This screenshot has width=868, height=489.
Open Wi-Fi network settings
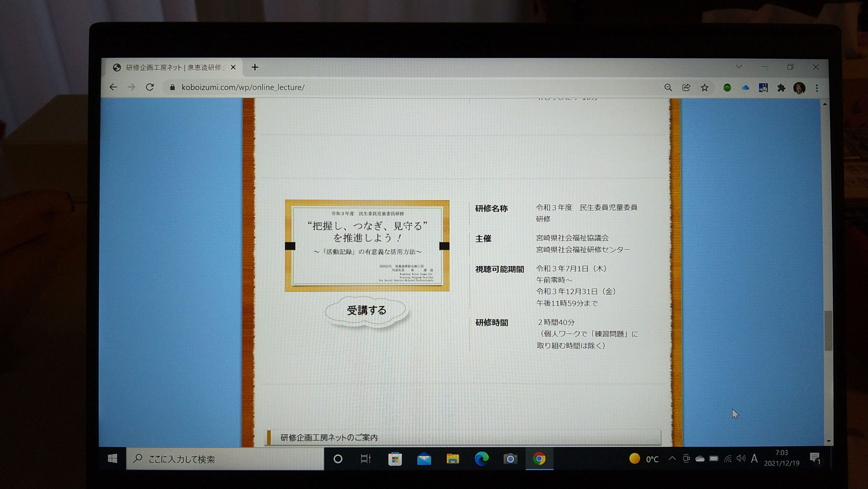(728, 459)
